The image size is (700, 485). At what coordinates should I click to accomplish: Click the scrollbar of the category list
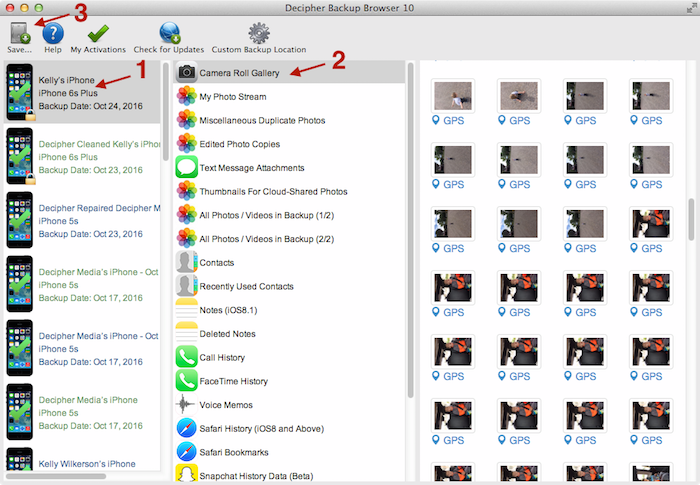pyautogui.click(x=410, y=230)
